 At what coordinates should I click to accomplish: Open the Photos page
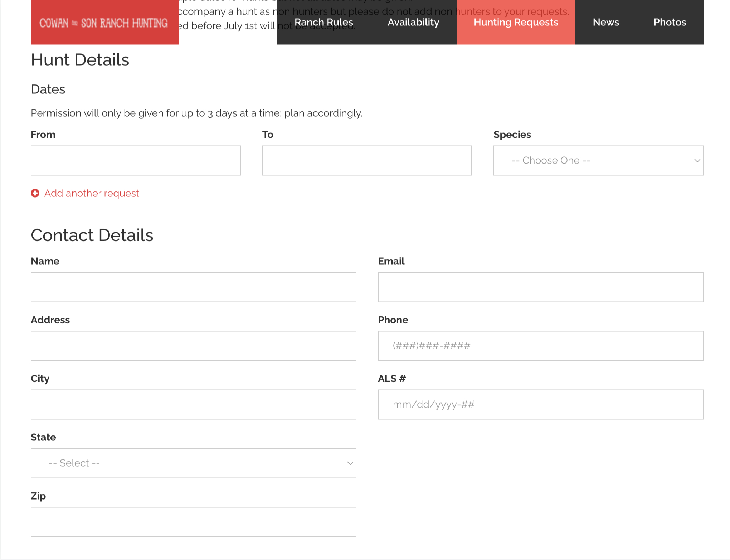670,22
